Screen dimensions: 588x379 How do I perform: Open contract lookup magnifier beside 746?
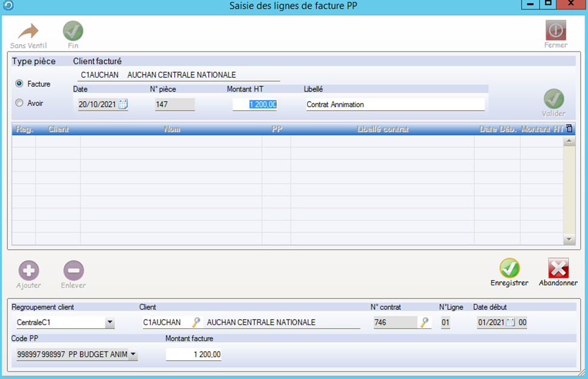tap(424, 322)
